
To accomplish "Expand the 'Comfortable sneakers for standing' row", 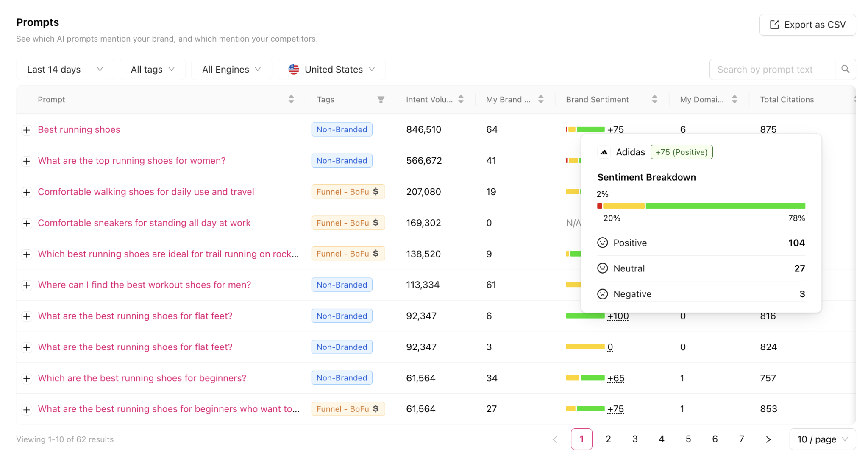I will tap(27, 223).
